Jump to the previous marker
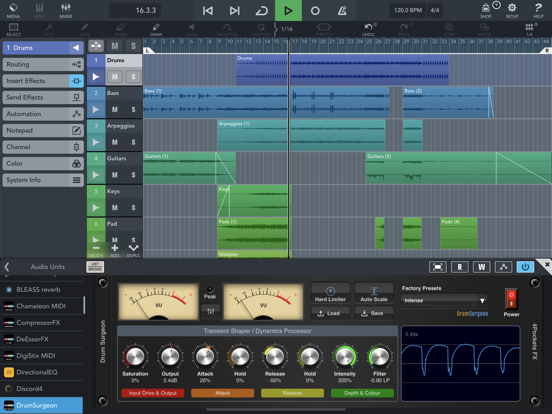This screenshot has height=414, width=552. [208, 11]
